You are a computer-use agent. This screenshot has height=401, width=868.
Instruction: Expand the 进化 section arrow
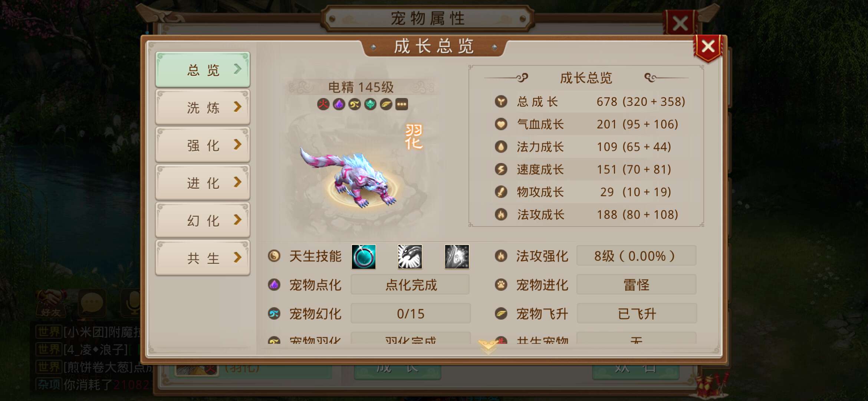tap(238, 182)
